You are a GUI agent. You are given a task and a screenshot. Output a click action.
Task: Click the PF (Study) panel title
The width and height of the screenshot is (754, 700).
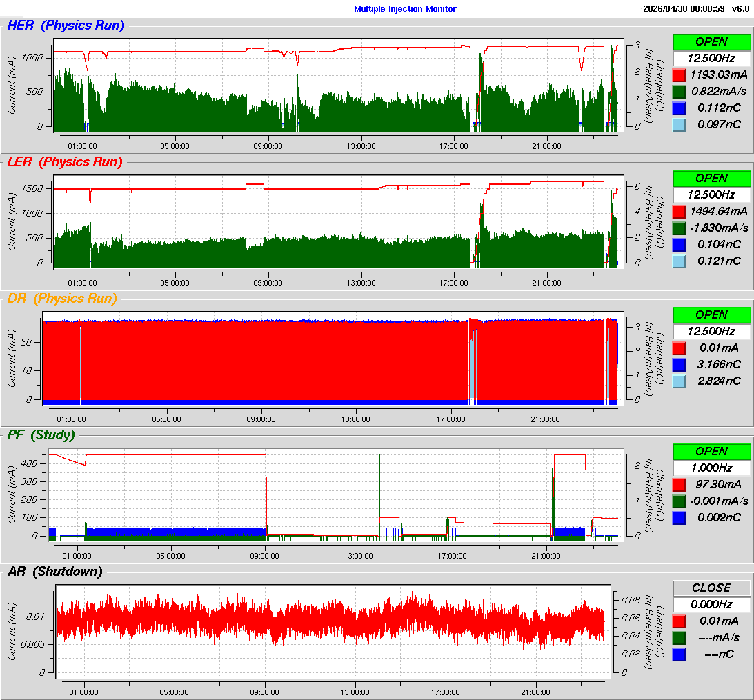[x=41, y=435]
